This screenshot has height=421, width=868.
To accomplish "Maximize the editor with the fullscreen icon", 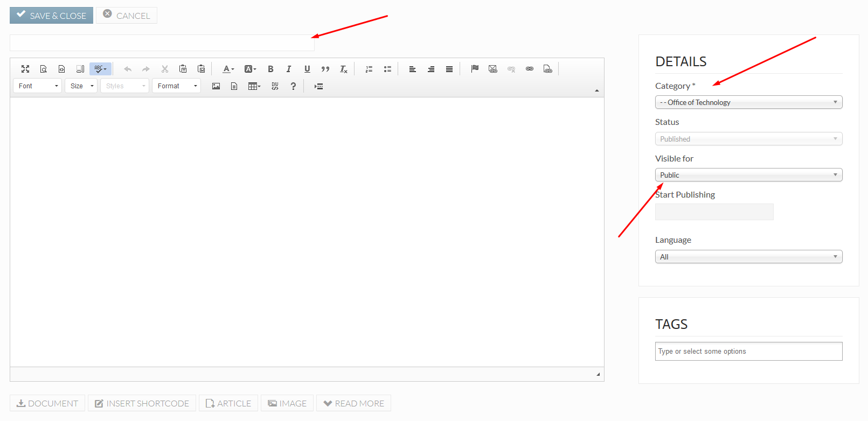I will tap(25, 69).
